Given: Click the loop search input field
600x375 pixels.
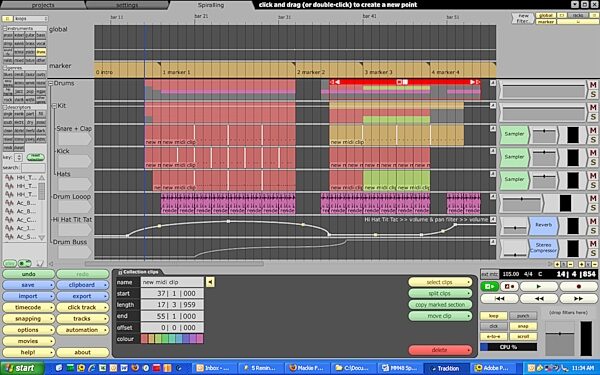Looking at the screenshot, I should pyautogui.click(x=33, y=167).
